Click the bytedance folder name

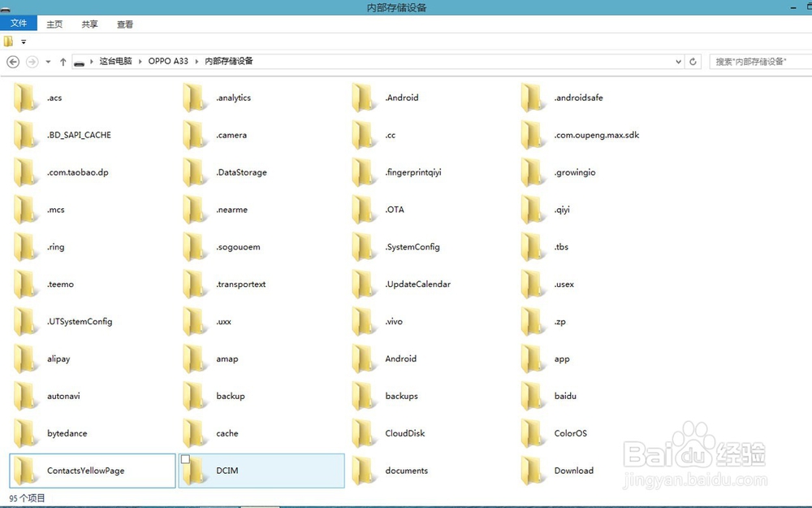coord(67,433)
